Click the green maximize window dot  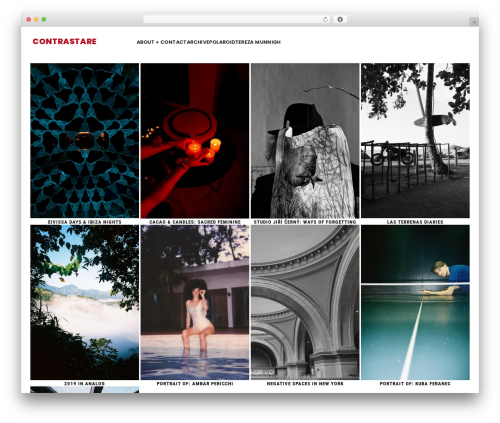pos(44,19)
